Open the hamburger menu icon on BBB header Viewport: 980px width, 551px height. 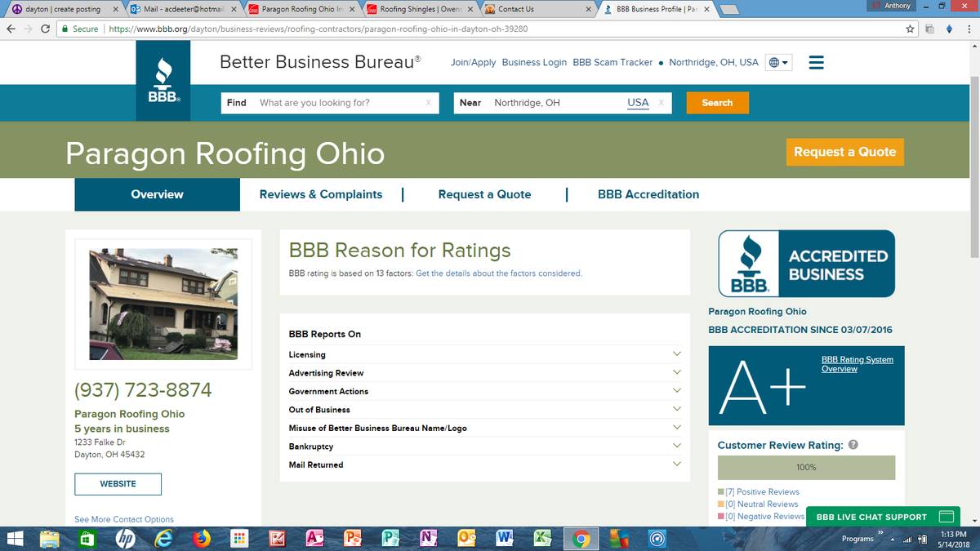click(x=816, y=63)
